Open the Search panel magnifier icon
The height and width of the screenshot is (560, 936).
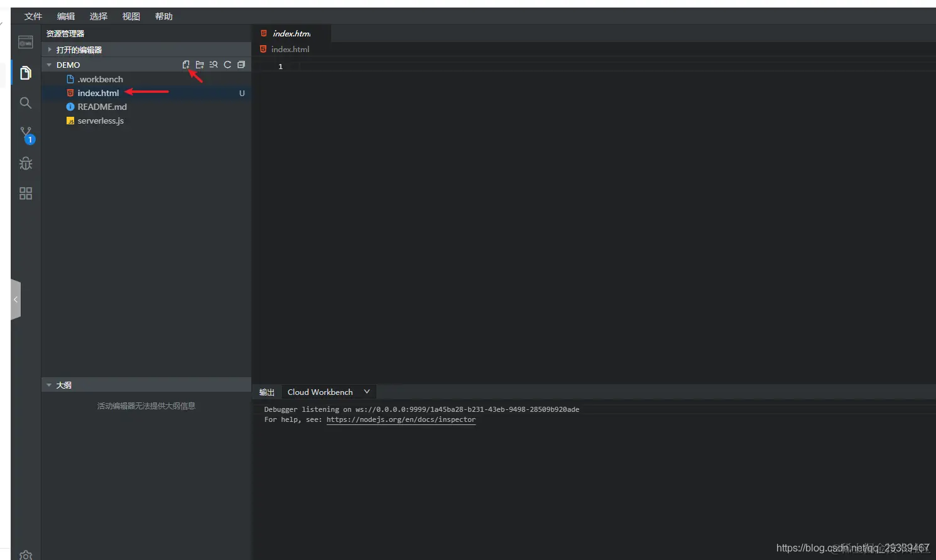pos(26,103)
